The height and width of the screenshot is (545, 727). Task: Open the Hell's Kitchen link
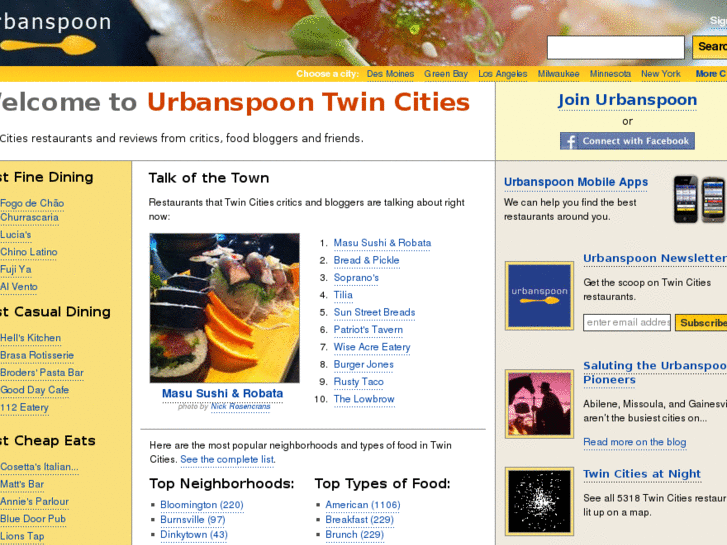click(x=30, y=338)
